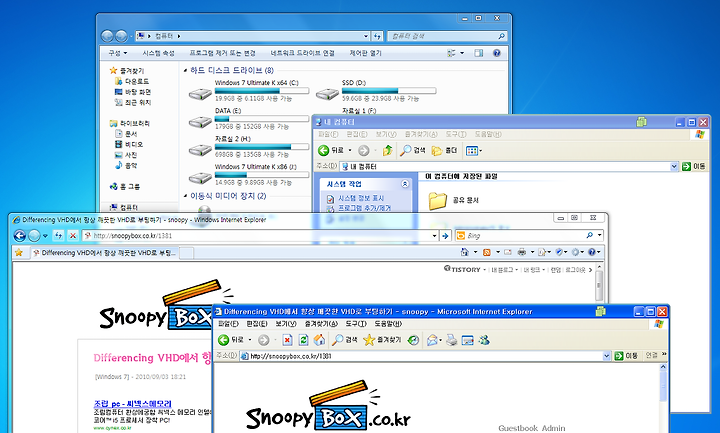Select 홈 그룹 in Windows 7 Explorer sidebar
The height and width of the screenshot is (433, 720).
click(125, 186)
